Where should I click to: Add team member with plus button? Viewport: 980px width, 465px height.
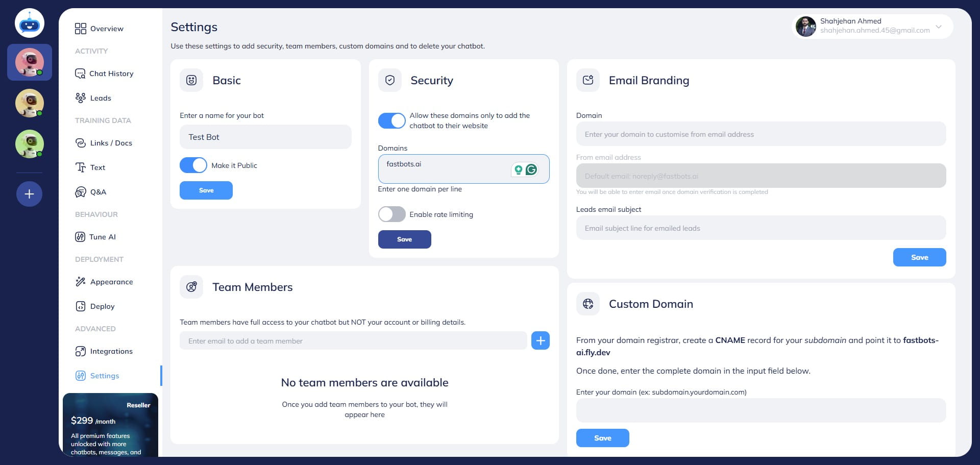click(x=541, y=340)
